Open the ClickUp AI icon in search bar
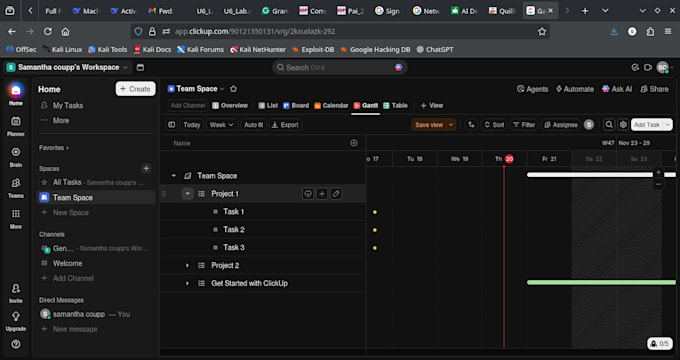Screen dimensions: 680x360 tap(399, 67)
